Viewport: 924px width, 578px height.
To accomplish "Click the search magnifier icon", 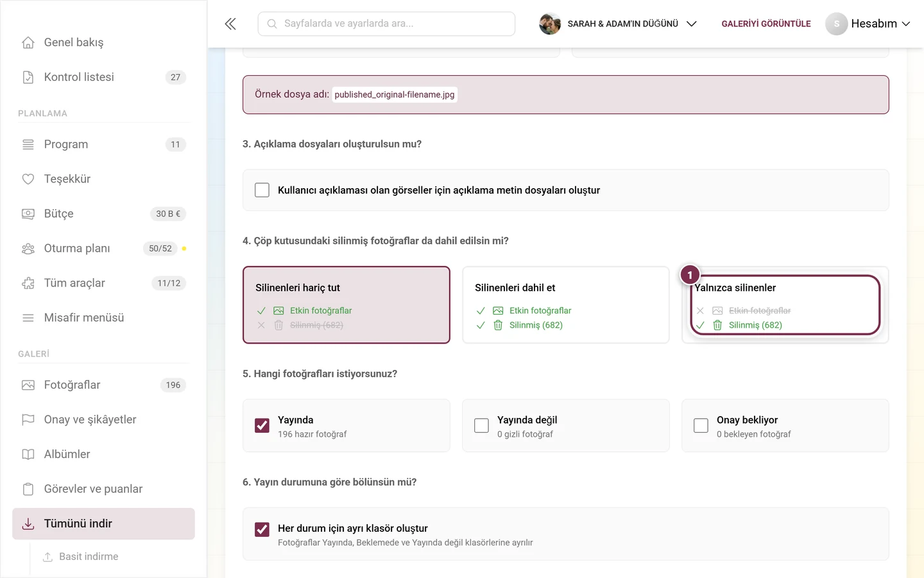I will tap(272, 24).
